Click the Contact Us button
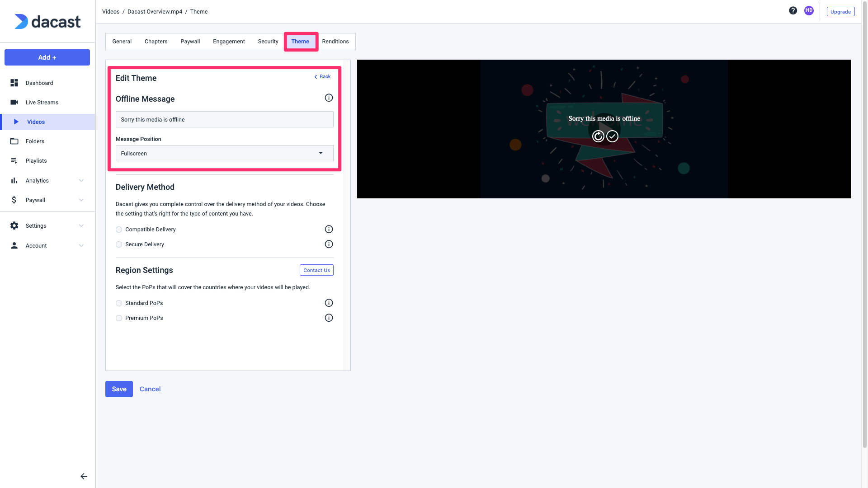This screenshot has height=488, width=868. [316, 270]
